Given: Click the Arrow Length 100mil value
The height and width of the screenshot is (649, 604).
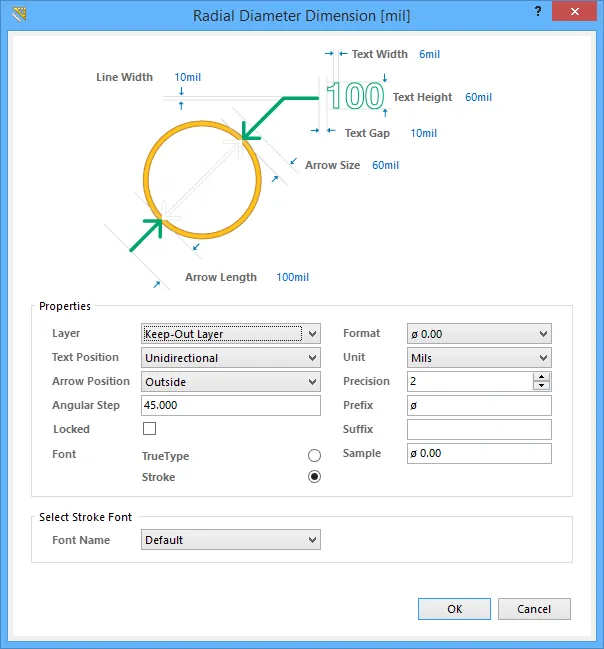Looking at the screenshot, I should click(x=292, y=277).
